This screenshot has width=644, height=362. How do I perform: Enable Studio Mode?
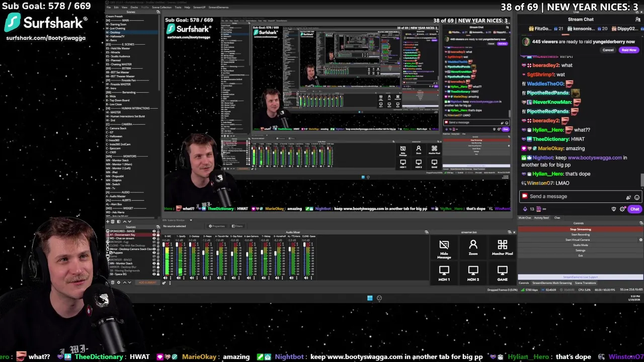click(x=580, y=245)
